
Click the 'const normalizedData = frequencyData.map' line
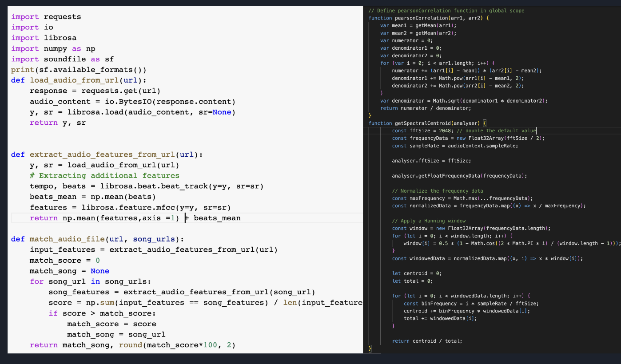(489, 206)
